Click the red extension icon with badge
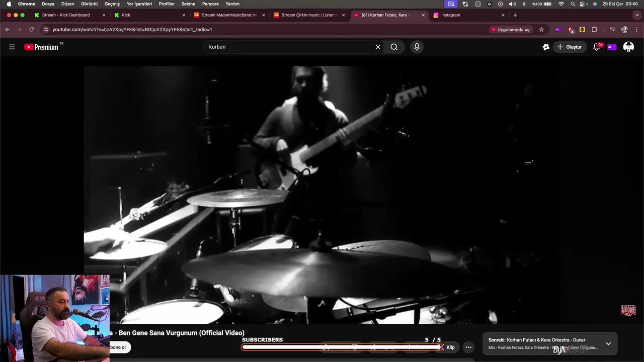The image size is (644, 362). [571, 30]
